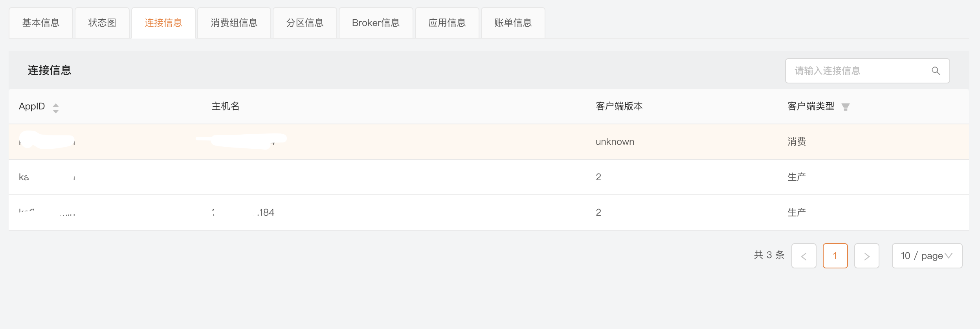The width and height of the screenshot is (980, 329).
Task: Click the search magnifier icon
Action: pos(936,71)
